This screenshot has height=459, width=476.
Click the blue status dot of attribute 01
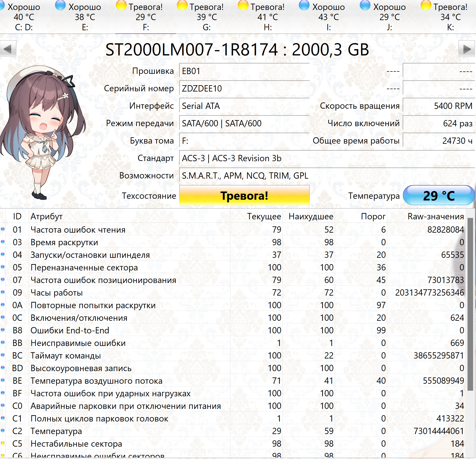(x=3, y=229)
